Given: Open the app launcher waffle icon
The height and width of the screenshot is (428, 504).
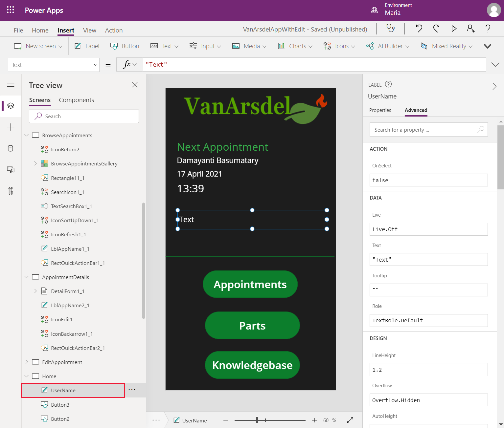Looking at the screenshot, I should point(11,10).
